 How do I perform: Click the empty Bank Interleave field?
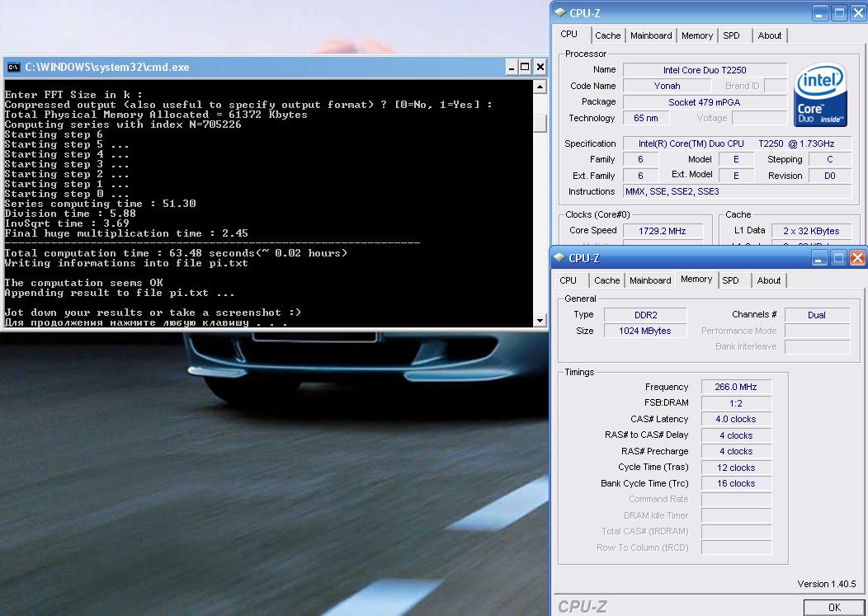click(x=817, y=347)
